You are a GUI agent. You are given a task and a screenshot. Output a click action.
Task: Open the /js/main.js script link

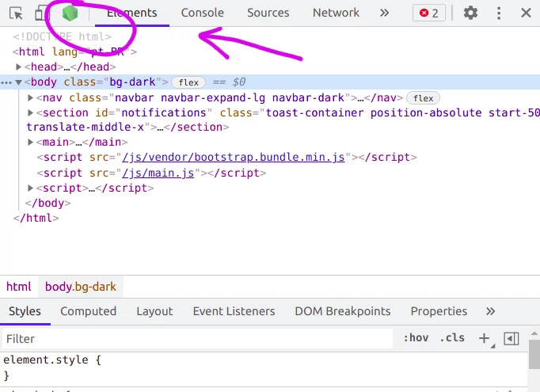tap(158, 173)
